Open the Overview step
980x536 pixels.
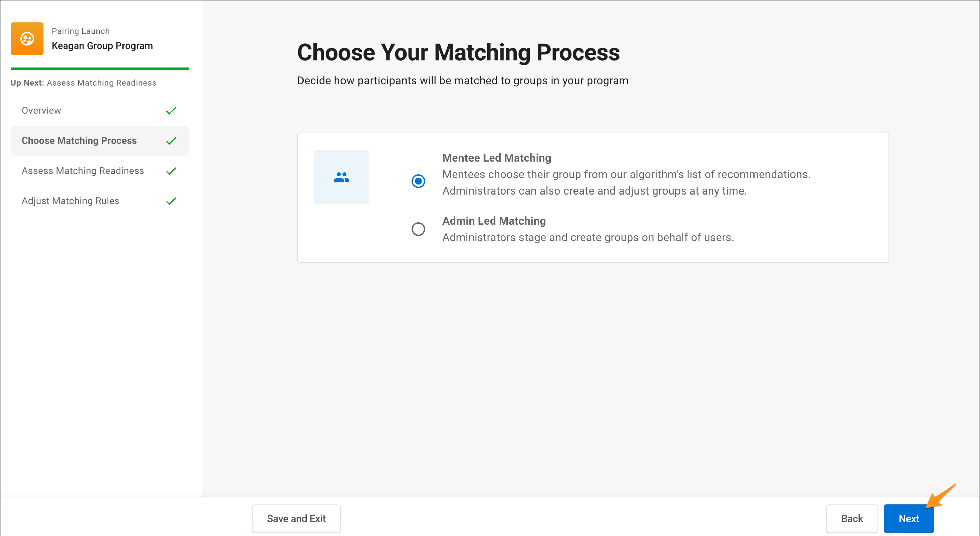100,111
